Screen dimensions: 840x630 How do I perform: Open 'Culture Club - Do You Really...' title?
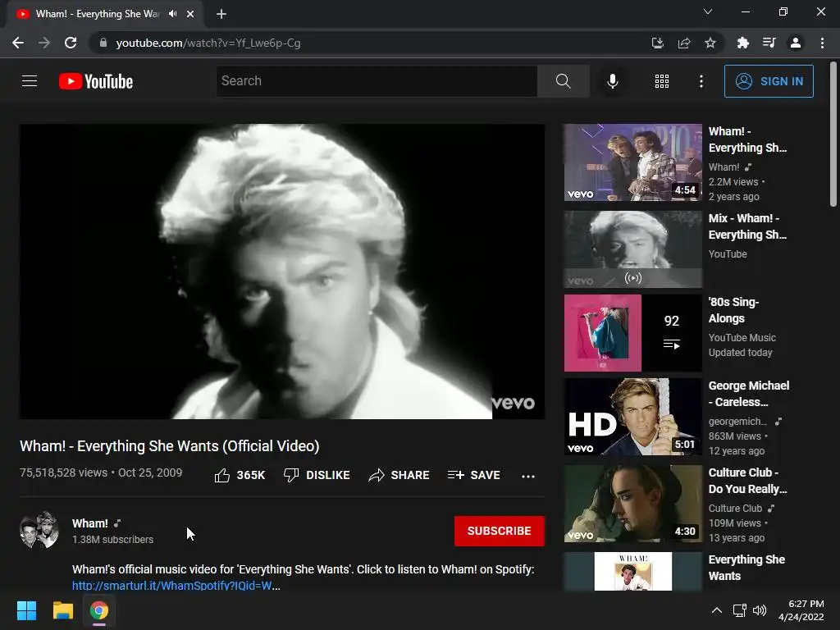pos(748,481)
